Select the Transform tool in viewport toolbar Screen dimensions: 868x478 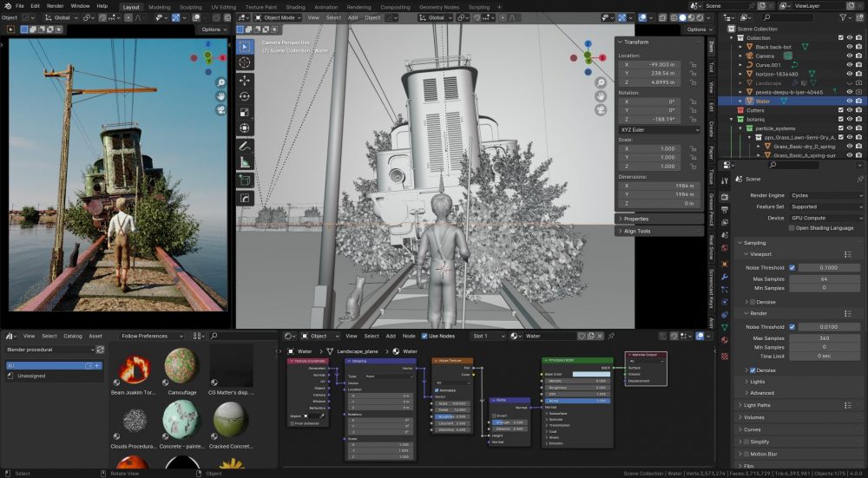click(x=245, y=128)
